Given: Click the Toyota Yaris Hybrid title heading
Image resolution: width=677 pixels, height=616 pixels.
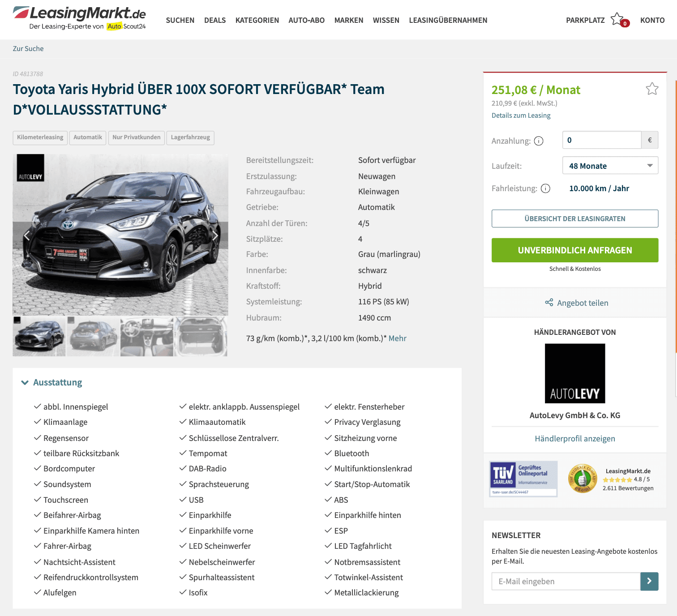Looking at the screenshot, I should (x=199, y=99).
